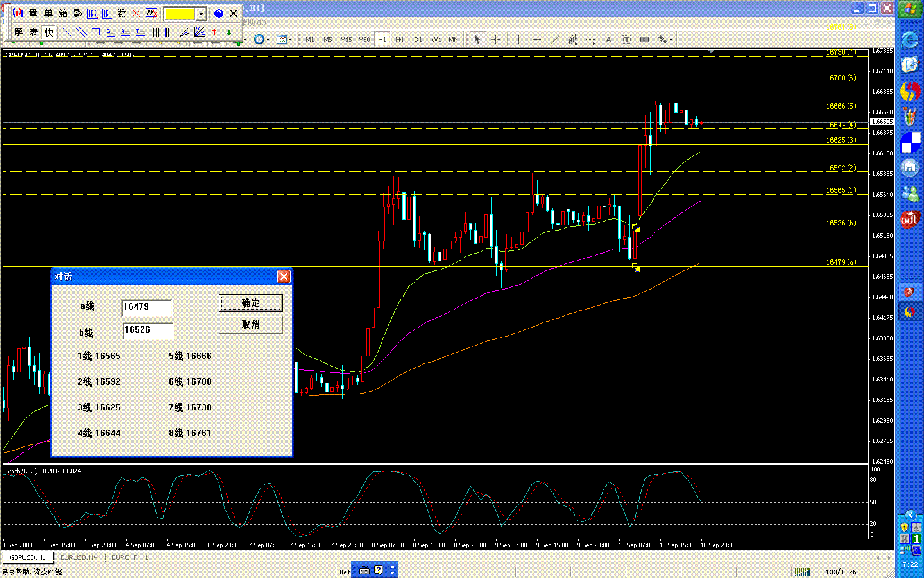Select the trendline tool
The height and width of the screenshot is (578, 924).
pyautogui.click(x=555, y=39)
